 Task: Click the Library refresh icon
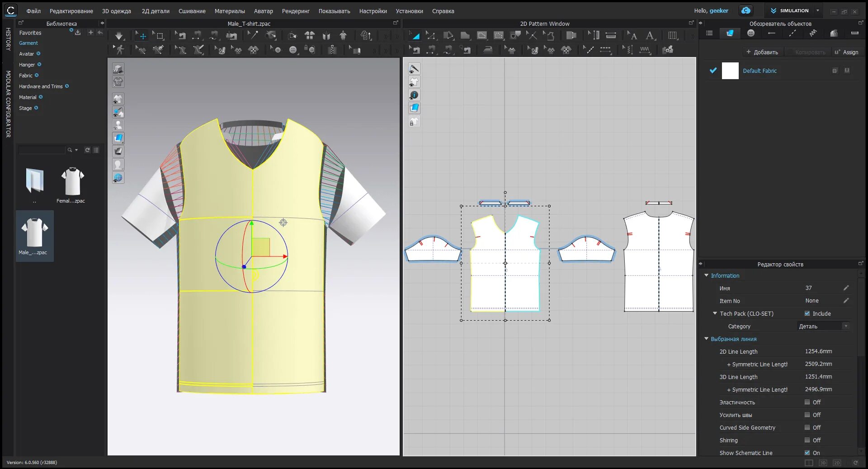[x=87, y=150]
